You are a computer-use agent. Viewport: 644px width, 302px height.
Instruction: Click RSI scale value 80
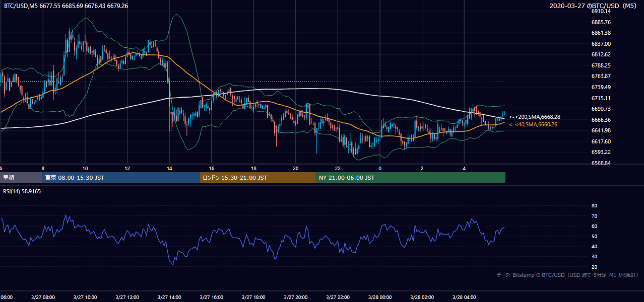(594, 206)
